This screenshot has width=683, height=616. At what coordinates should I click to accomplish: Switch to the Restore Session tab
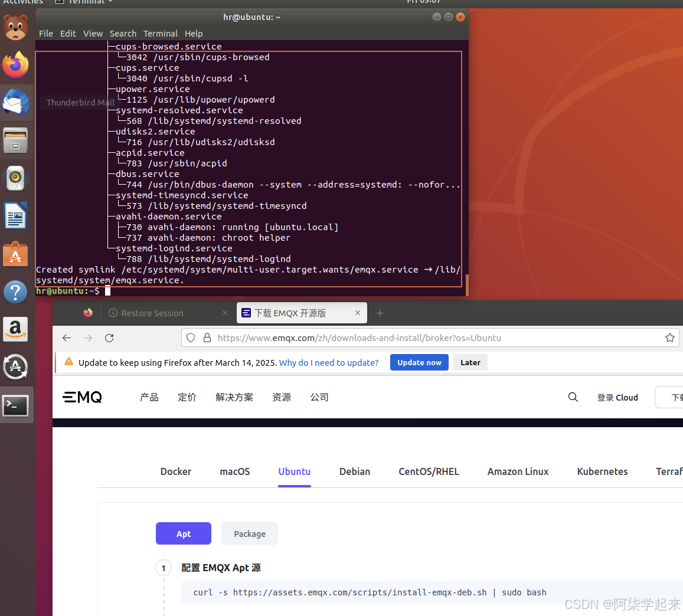[x=168, y=313]
